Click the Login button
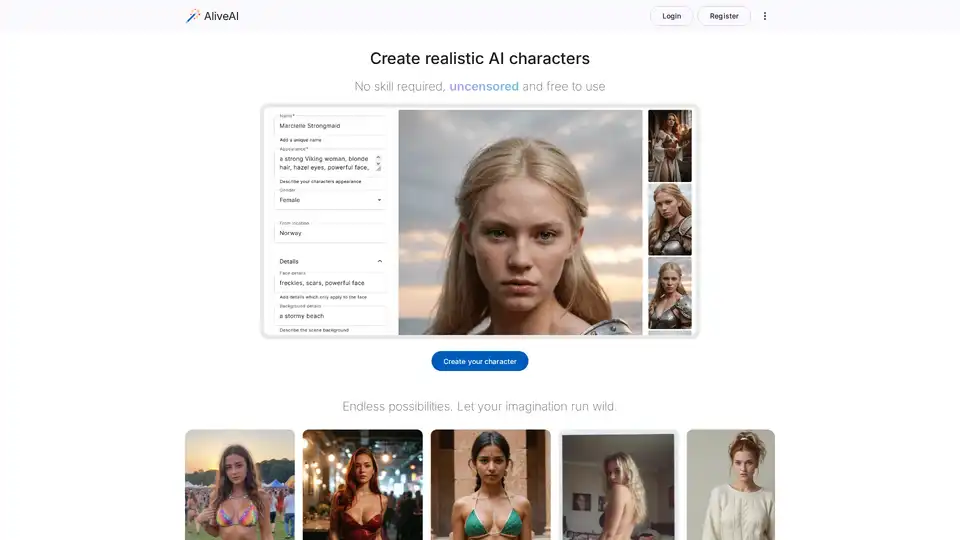960x540 pixels. (x=671, y=16)
